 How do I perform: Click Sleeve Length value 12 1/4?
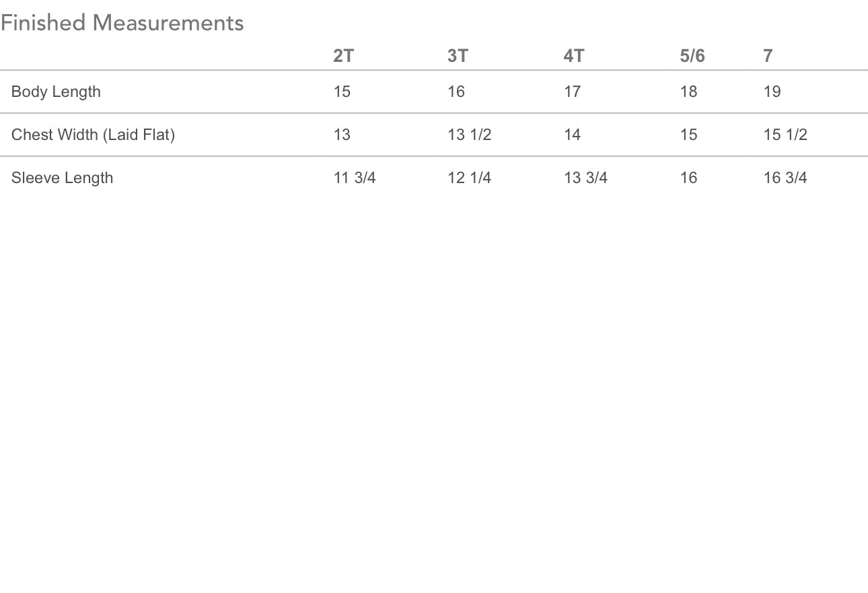470,178
